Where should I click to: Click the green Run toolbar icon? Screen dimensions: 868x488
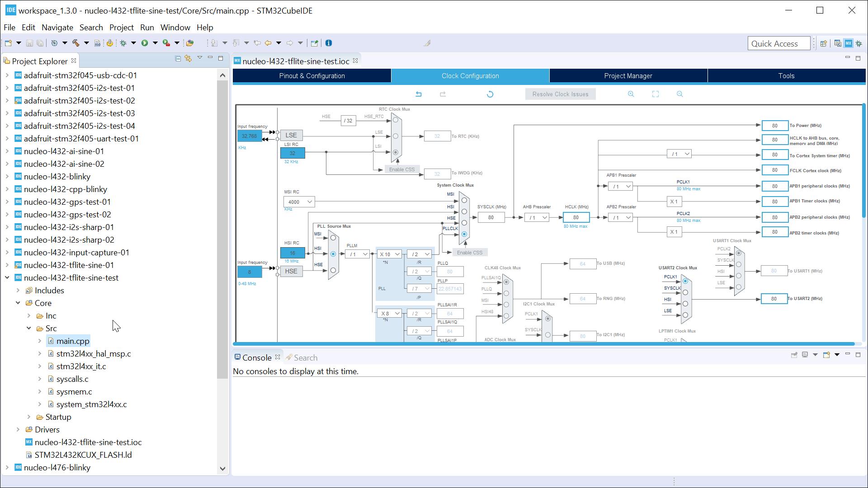145,43
